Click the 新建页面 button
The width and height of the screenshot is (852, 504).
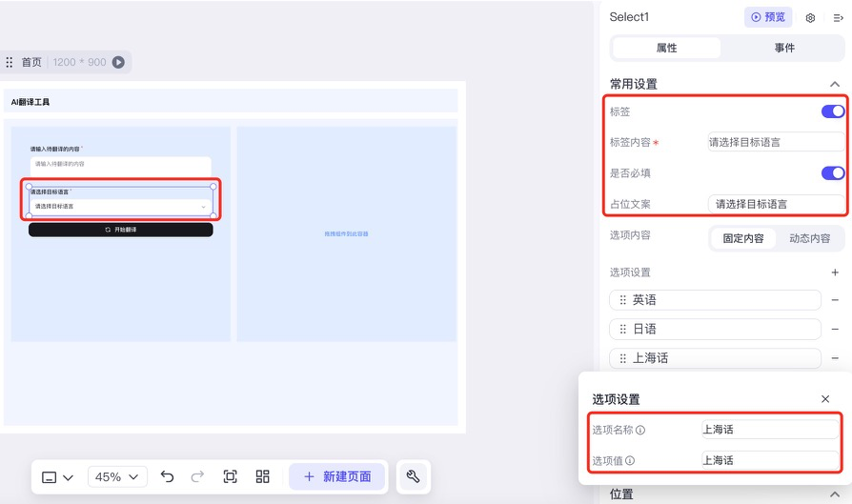[337, 476]
